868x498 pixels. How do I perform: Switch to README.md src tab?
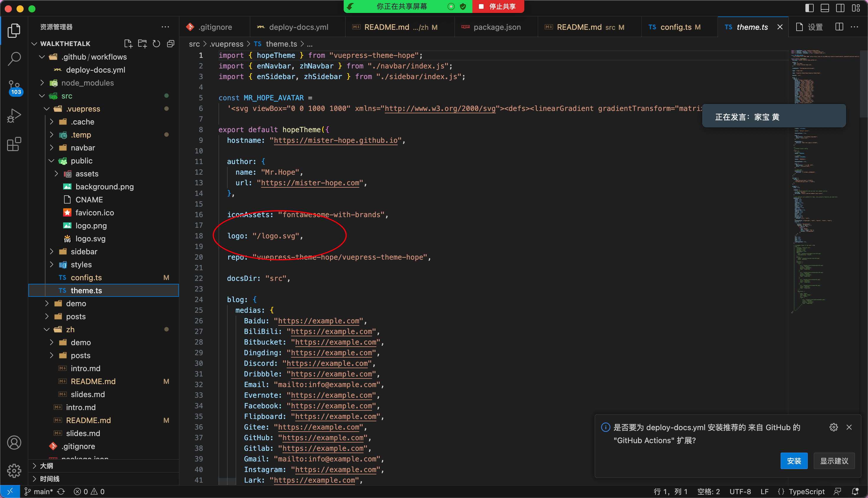click(589, 27)
